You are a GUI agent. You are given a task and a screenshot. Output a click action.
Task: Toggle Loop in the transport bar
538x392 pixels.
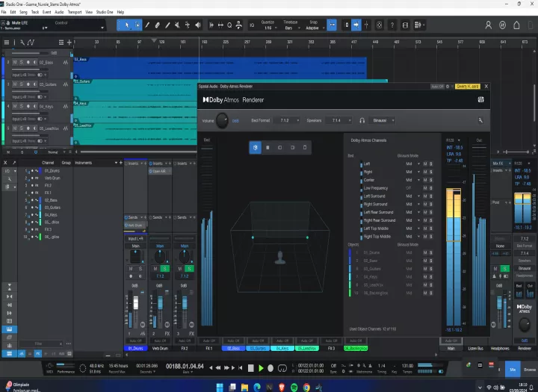point(282,368)
